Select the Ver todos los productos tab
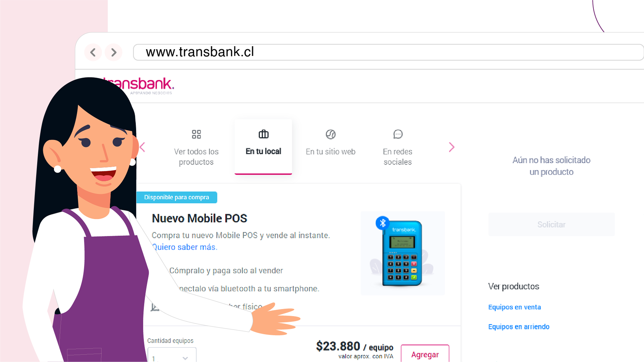Image resolution: width=644 pixels, height=362 pixels. [x=196, y=147]
